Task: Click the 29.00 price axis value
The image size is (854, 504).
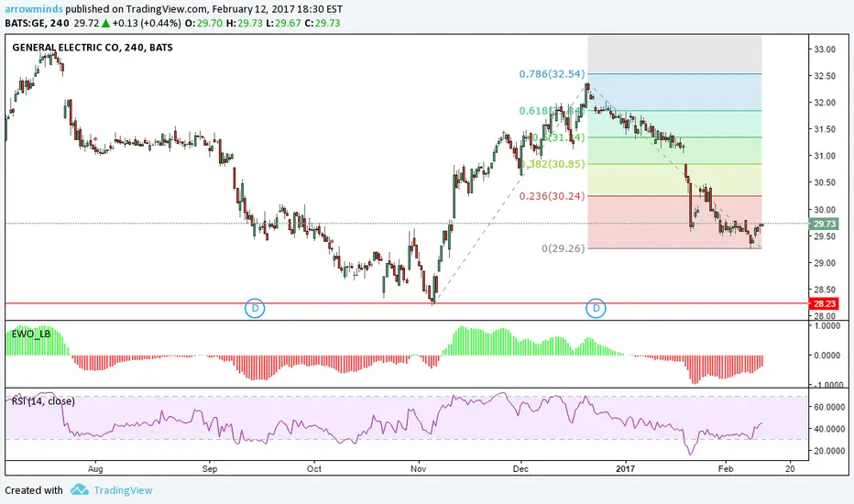Action: point(825,263)
